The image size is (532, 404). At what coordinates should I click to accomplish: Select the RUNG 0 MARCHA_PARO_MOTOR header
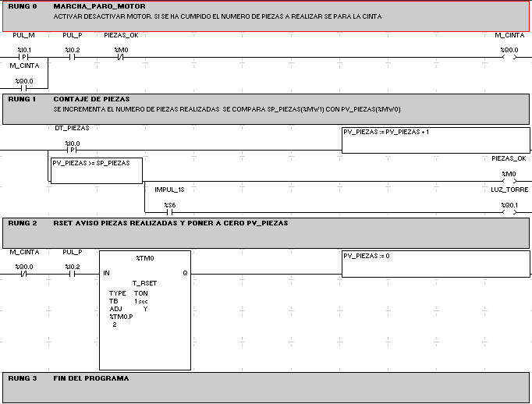click(266, 16)
